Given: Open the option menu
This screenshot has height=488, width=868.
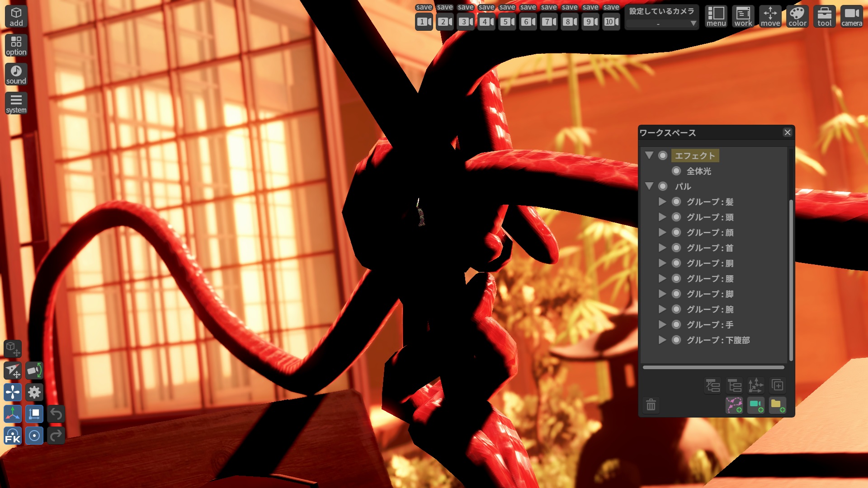Looking at the screenshot, I should tap(16, 46).
